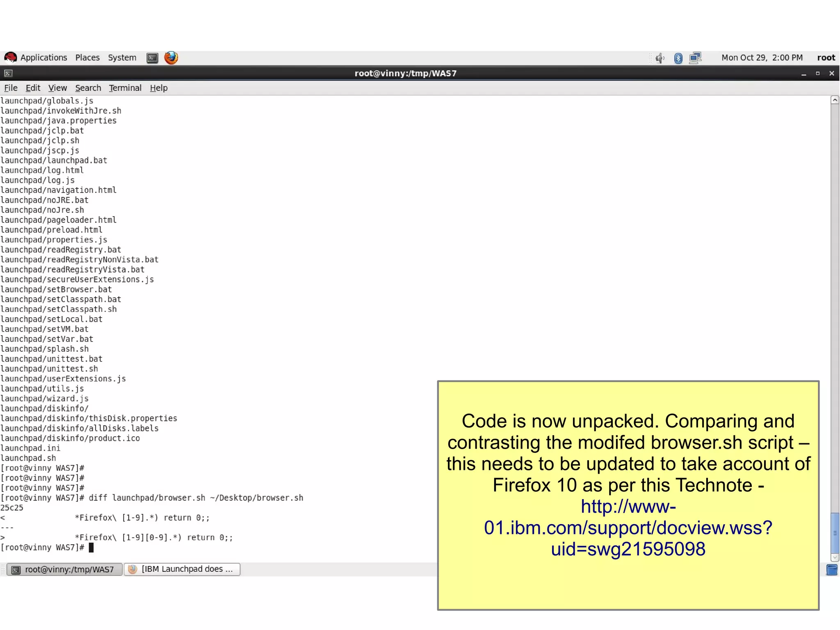Click the last terminal prompt with cursor
This screenshot has width=840, height=630.
[47, 548]
